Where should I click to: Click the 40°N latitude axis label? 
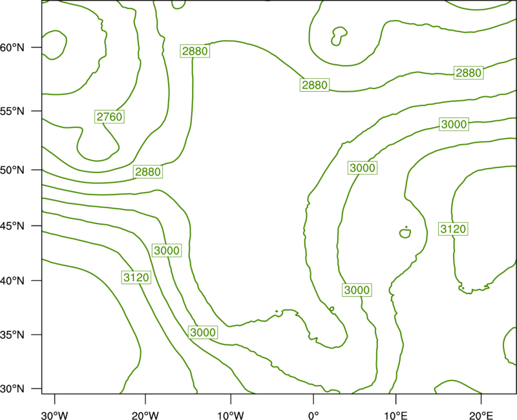[x=12, y=281]
